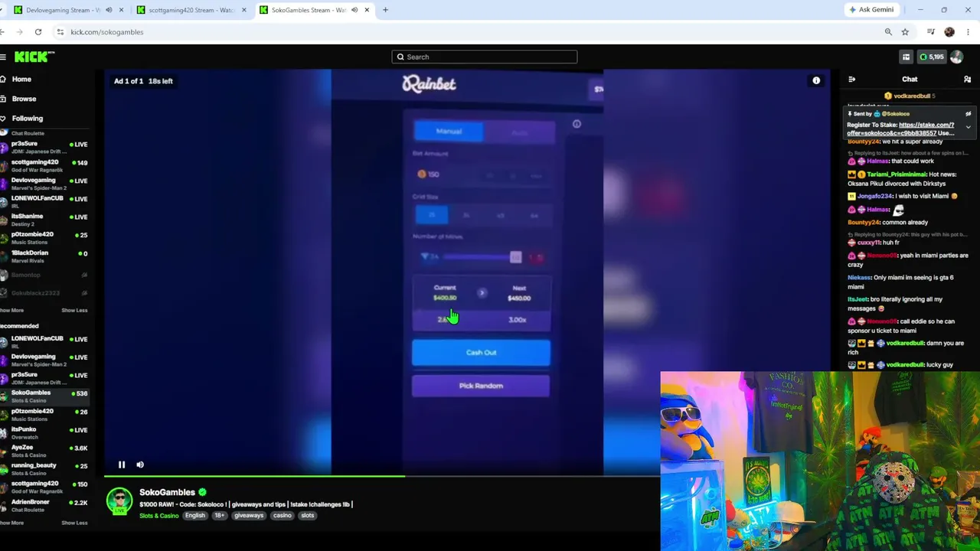The width and height of the screenshot is (980, 551).
Task: Expand the pinned Stake message
Action: pyautogui.click(x=968, y=127)
